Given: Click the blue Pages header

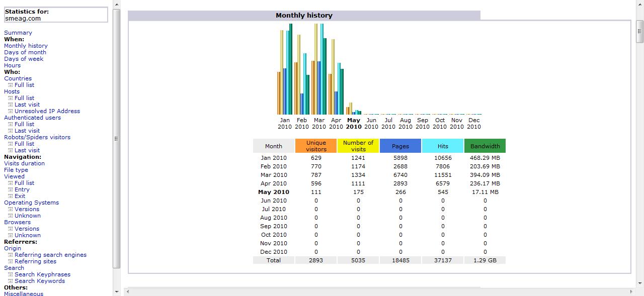Looking at the screenshot, I should pyautogui.click(x=400, y=146).
